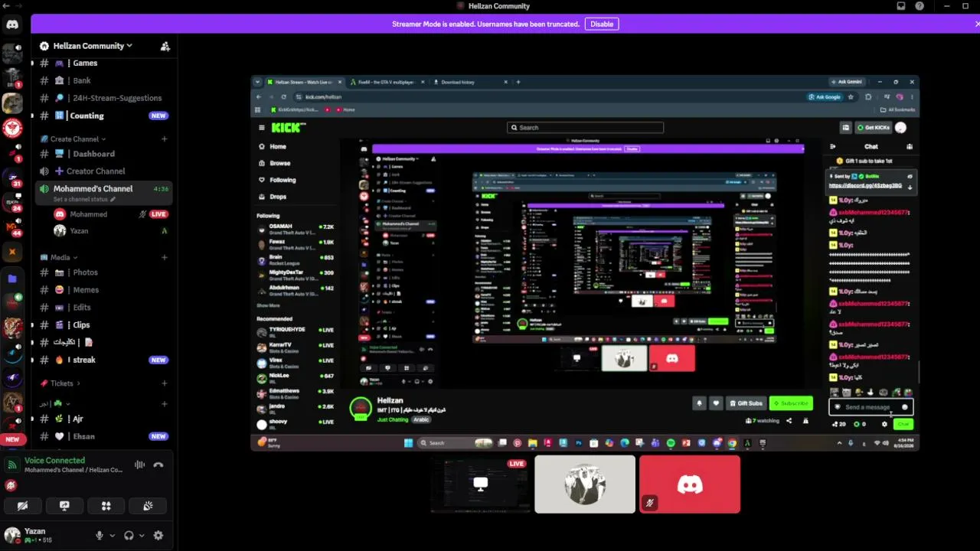Open the Ajr channel
The width and height of the screenshot is (980, 551).
click(103, 419)
